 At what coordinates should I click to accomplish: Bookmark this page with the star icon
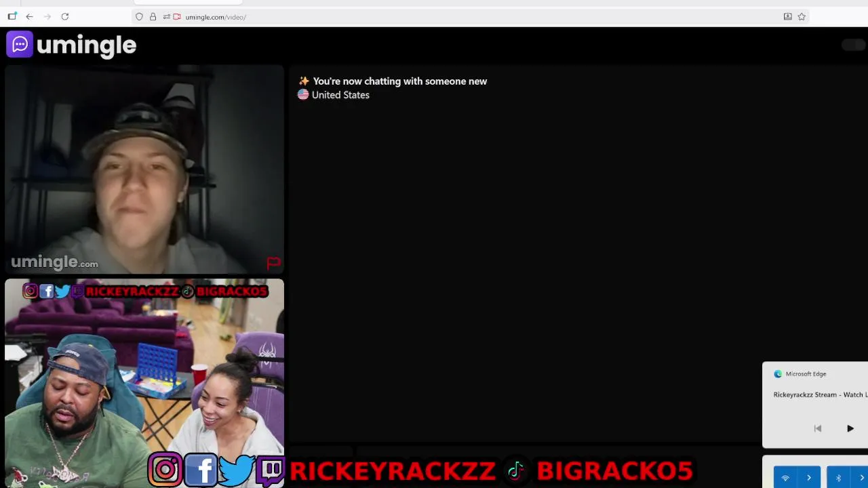[802, 16]
